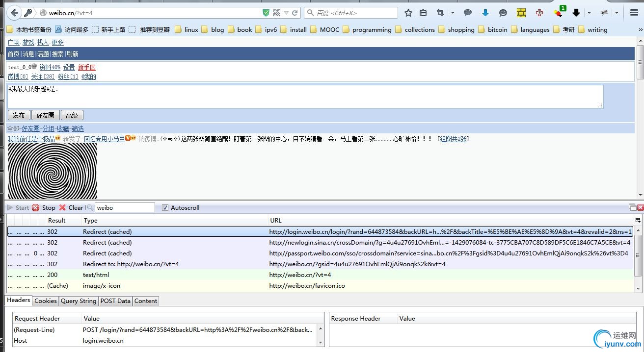Open dropdown arrow next to downloads icon
644x352 pixels.
[589, 13]
